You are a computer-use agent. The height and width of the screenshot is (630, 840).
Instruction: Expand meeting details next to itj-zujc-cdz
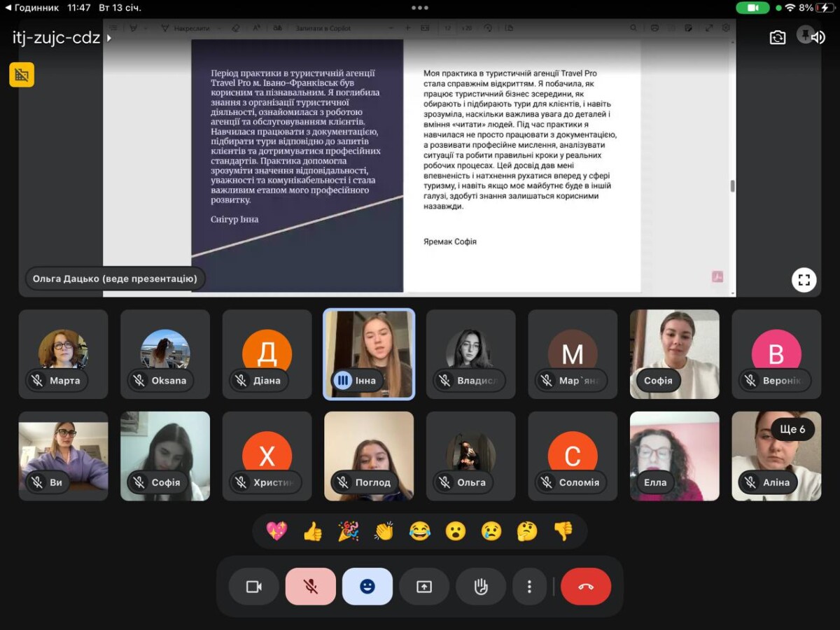(x=109, y=38)
